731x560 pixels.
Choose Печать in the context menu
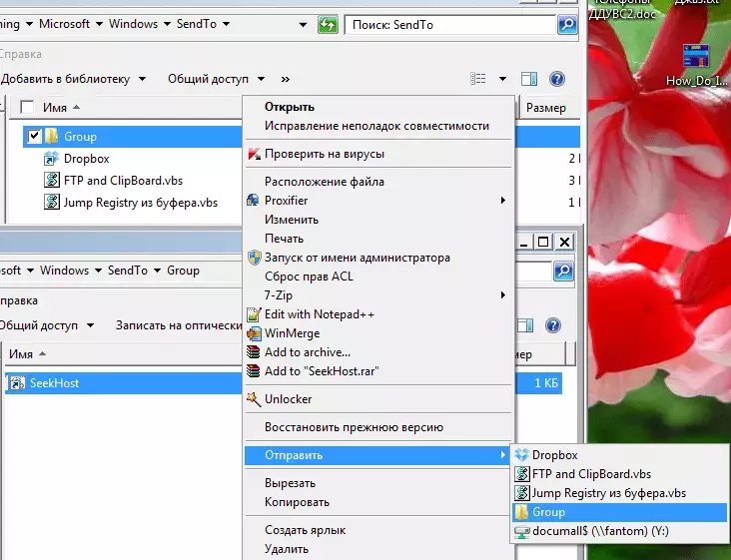point(284,239)
